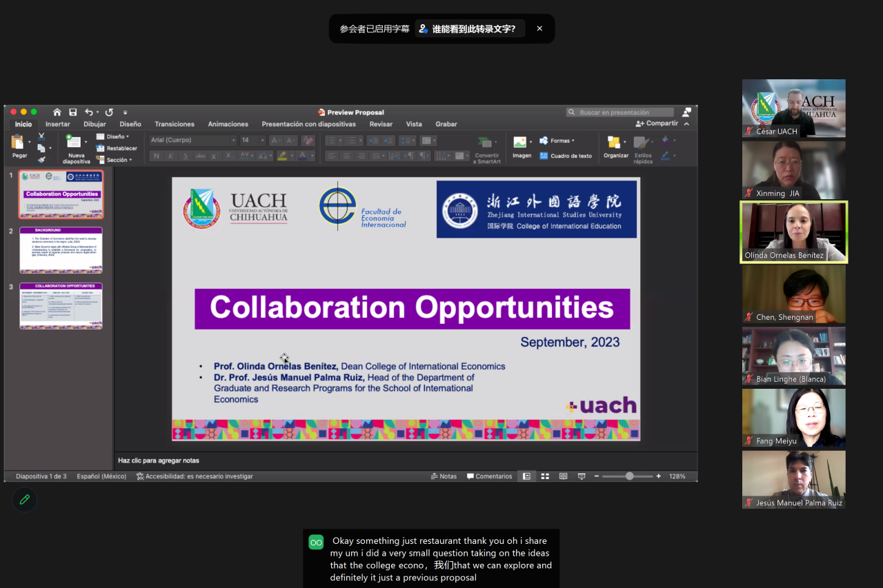Toggle the Comentarios pane
The image size is (883, 588).
click(x=489, y=476)
